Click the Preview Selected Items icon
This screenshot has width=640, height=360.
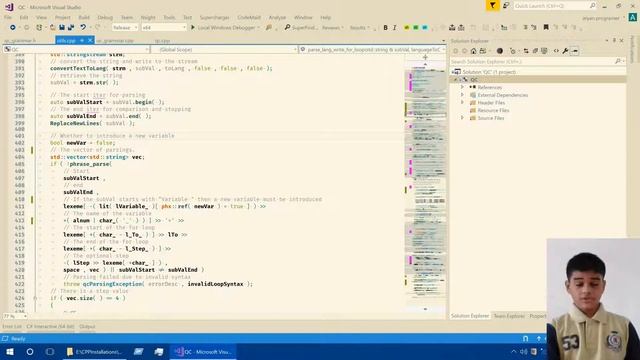point(575,51)
